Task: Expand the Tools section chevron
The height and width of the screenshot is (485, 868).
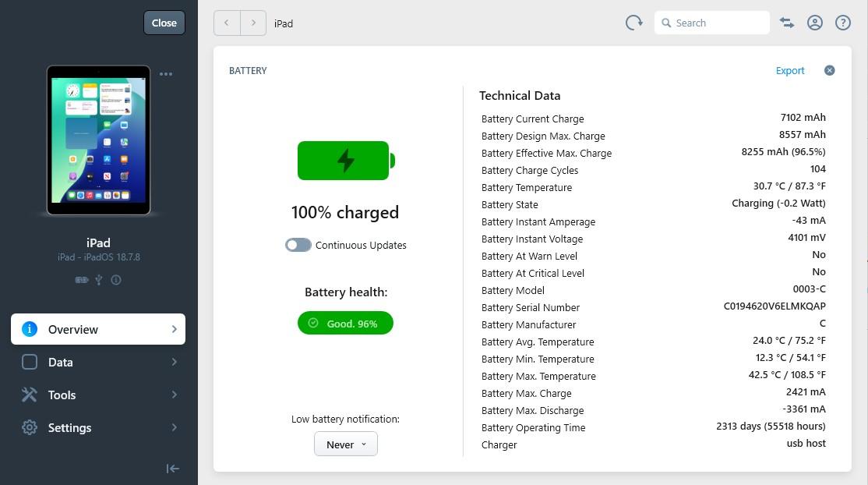Action: [x=174, y=395]
